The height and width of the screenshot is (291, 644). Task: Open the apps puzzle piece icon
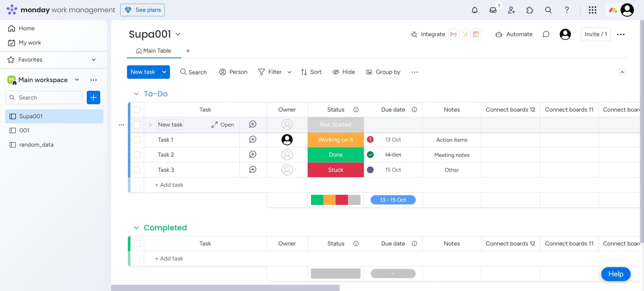click(530, 10)
